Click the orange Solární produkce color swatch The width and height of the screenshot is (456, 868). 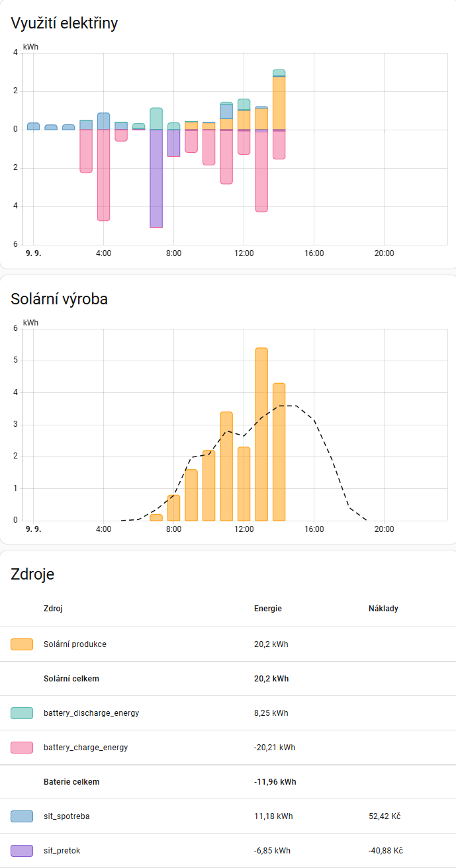(x=22, y=644)
